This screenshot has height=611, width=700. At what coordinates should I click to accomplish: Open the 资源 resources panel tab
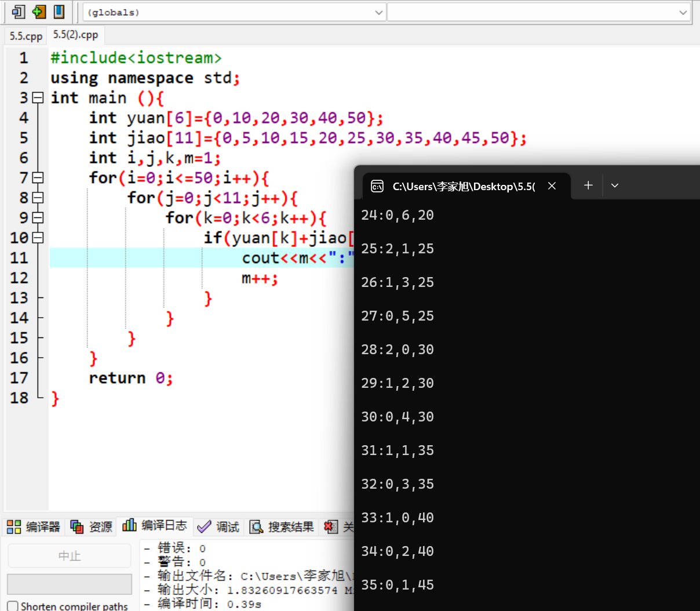click(x=92, y=526)
